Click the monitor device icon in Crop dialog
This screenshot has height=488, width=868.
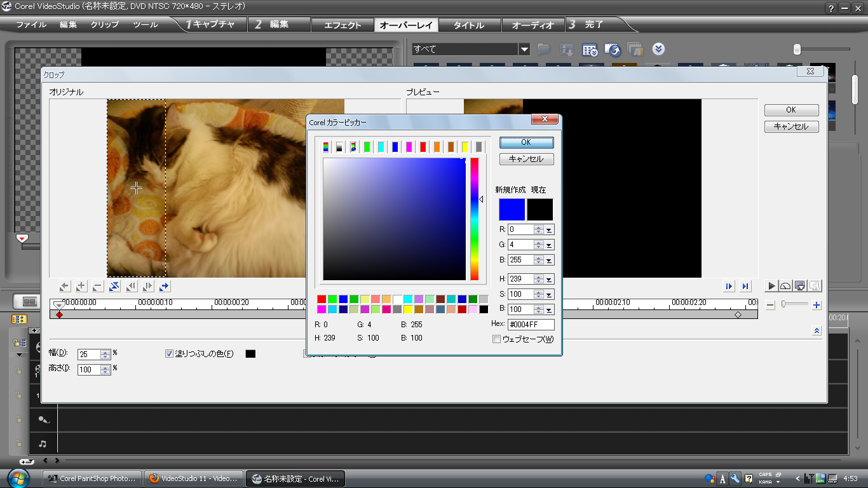[800, 287]
